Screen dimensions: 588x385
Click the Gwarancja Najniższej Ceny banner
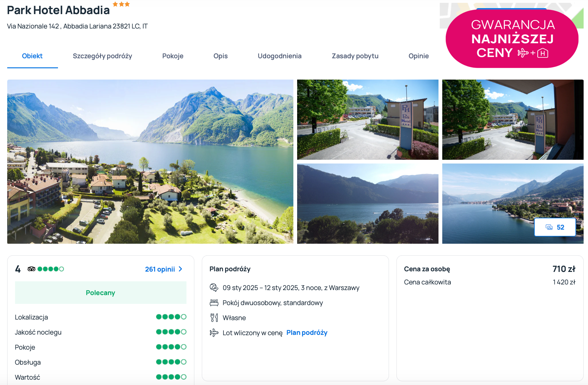[512, 39]
